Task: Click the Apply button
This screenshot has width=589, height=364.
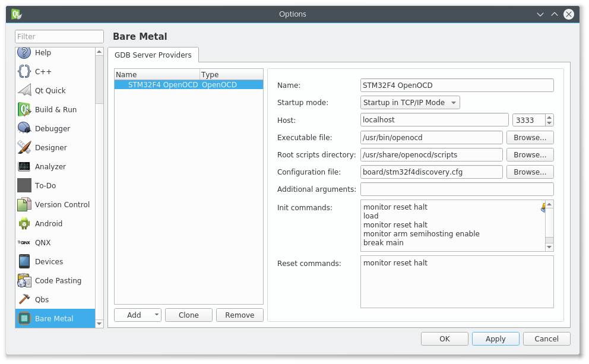Action: [x=495, y=339]
